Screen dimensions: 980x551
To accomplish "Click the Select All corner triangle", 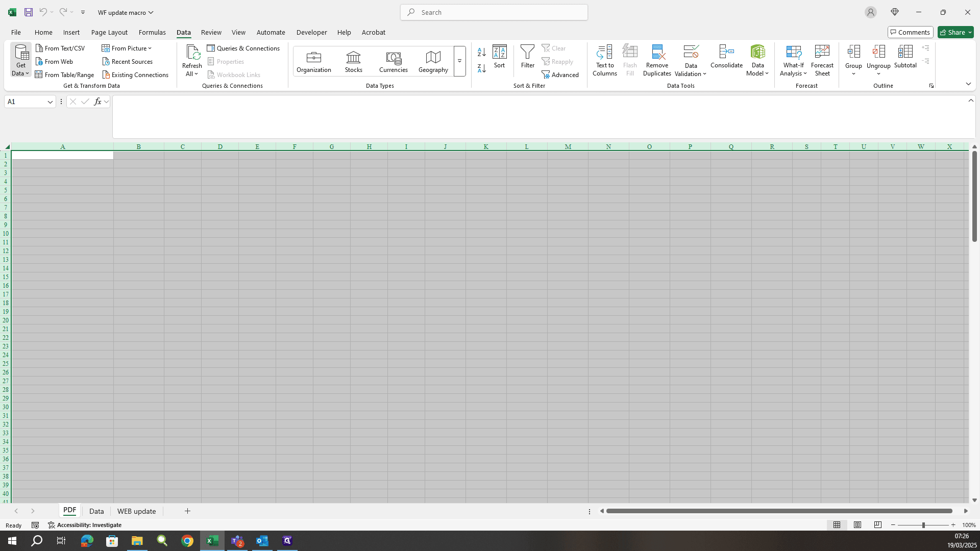I will (6, 146).
